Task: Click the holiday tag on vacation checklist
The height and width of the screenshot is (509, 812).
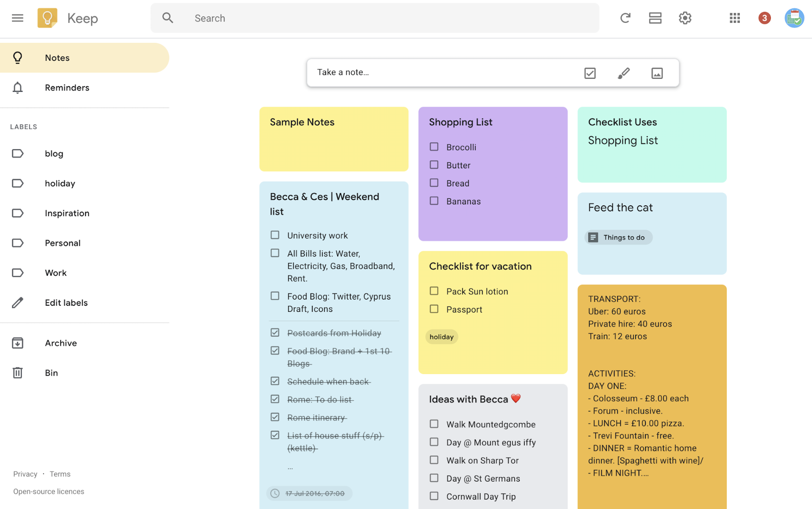Action: pyautogui.click(x=441, y=336)
